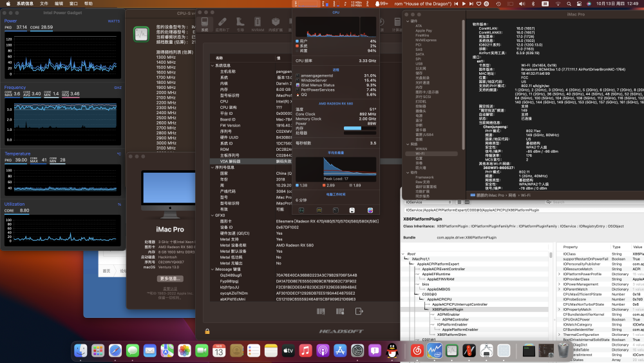Image resolution: width=644 pixels, height=363 pixels.
Task: Collapse the Root node in IORegistryExplorer
Action: tap(403, 254)
